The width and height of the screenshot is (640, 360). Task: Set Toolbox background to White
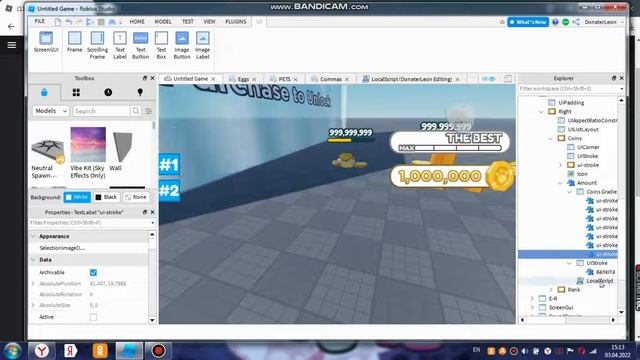click(x=77, y=197)
